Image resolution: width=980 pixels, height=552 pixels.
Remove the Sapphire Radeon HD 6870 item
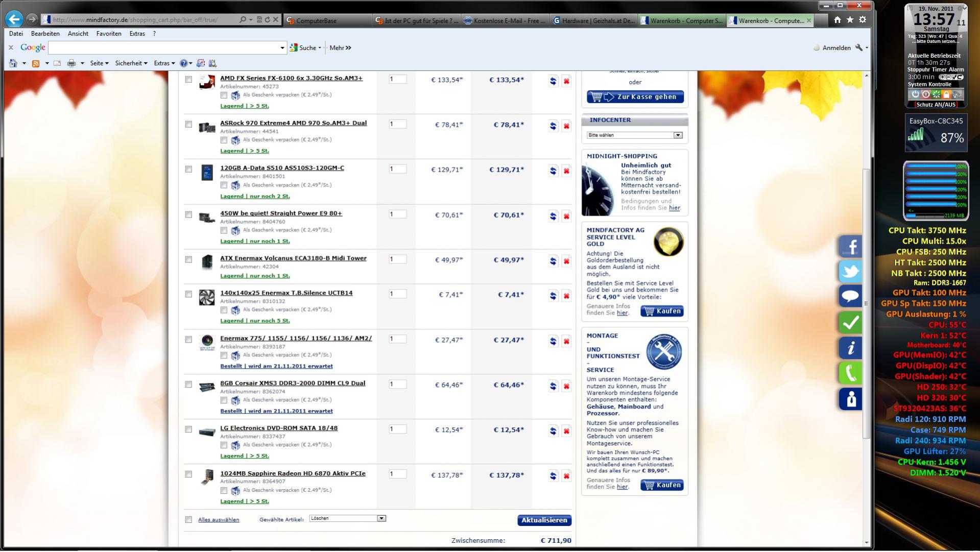coord(566,476)
